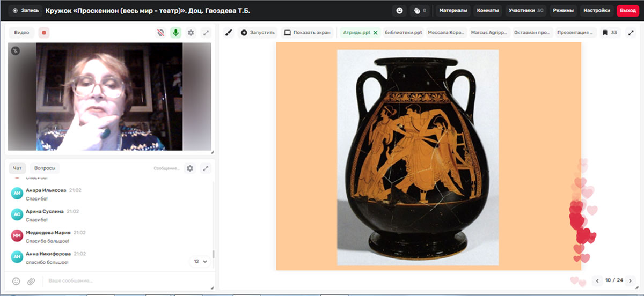Open the emoji reactions smiley in top bar
This screenshot has width=644, height=296.
tap(399, 10)
